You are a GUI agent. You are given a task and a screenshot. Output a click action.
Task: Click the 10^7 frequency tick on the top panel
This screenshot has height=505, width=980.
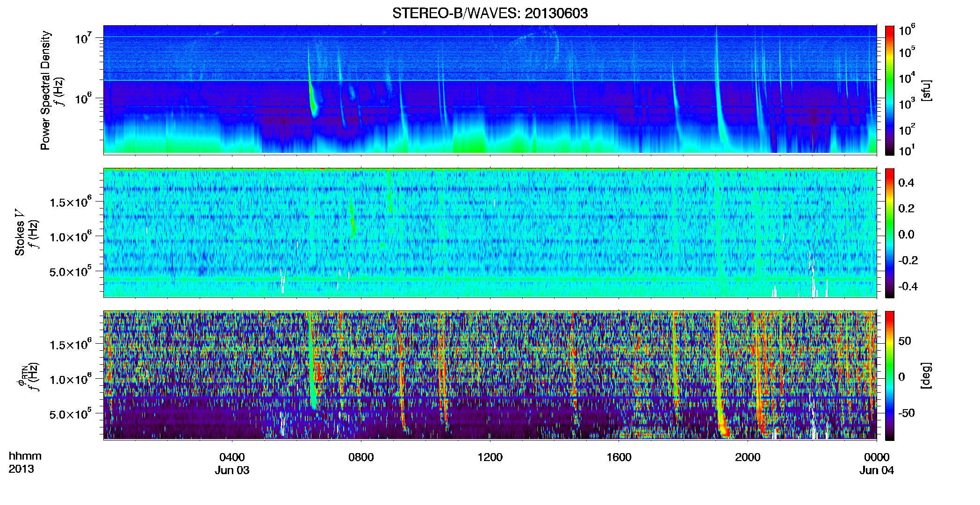(x=83, y=37)
